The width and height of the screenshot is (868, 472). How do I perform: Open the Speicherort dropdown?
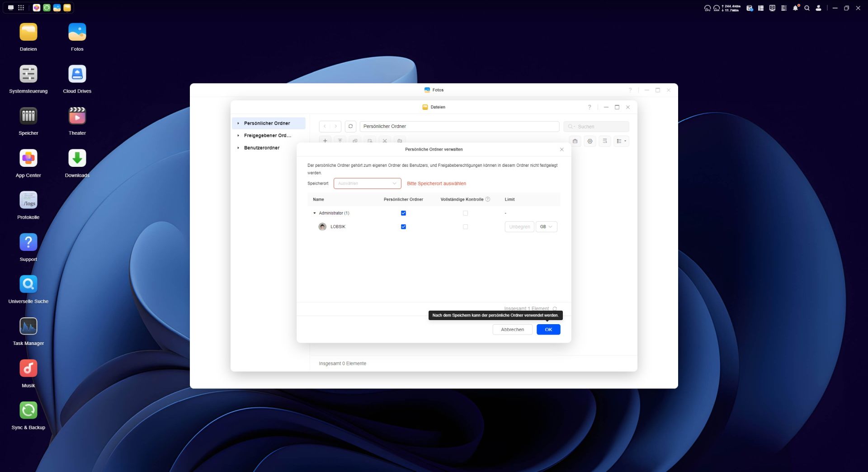click(367, 184)
